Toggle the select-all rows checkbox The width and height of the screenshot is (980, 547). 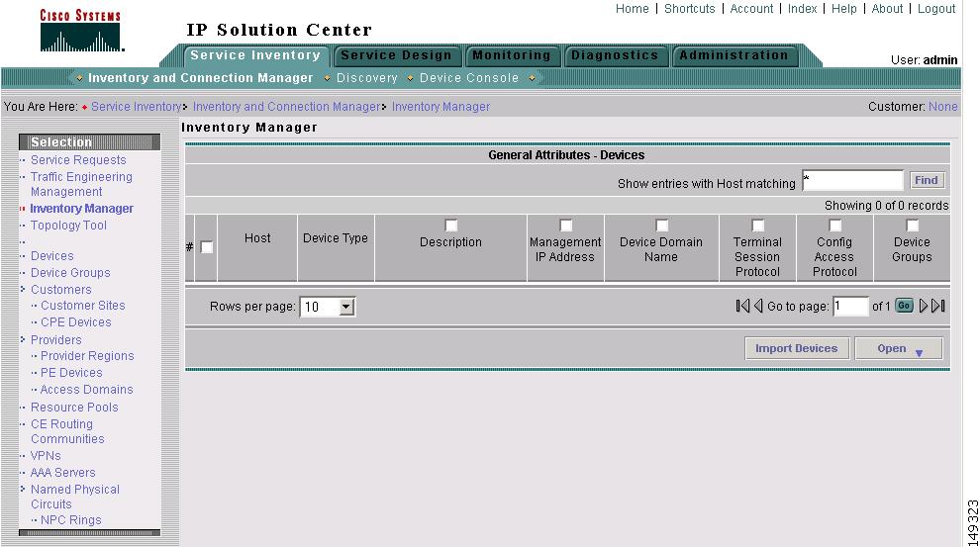(x=206, y=247)
